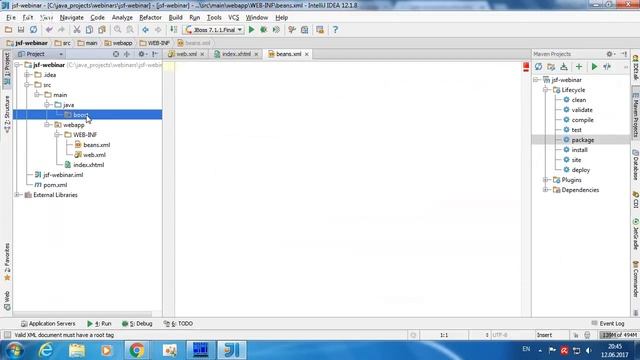Screen dimensions: 640x360
Task: Expand the Maven Plugins node
Action: [546, 180]
